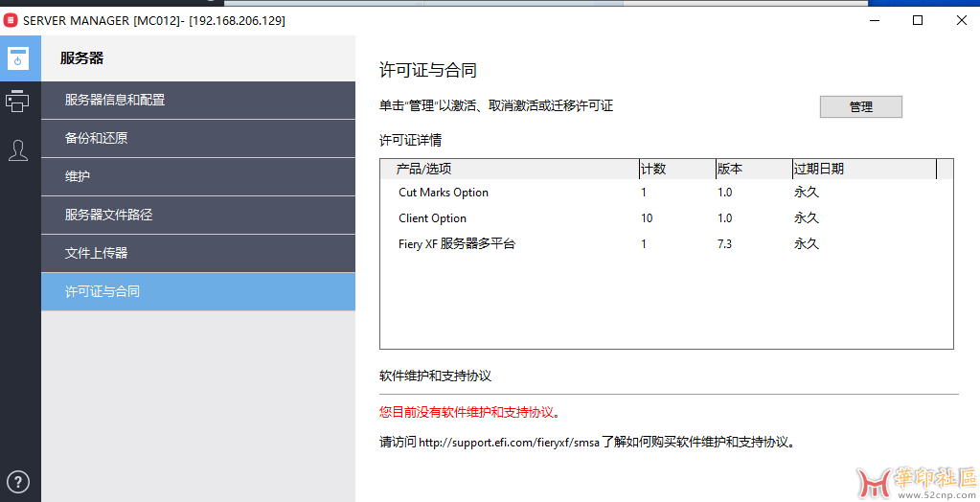This screenshot has height=502, width=980.
Task: Sort by 版本 column header
Action: [x=754, y=169]
